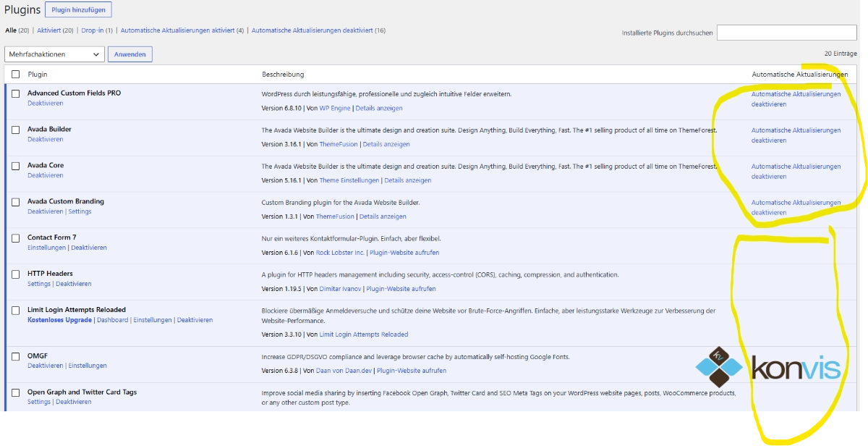The image size is (868, 446).
Task: Open Einstellungen for Contact Form 7
Action: coord(47,248)
